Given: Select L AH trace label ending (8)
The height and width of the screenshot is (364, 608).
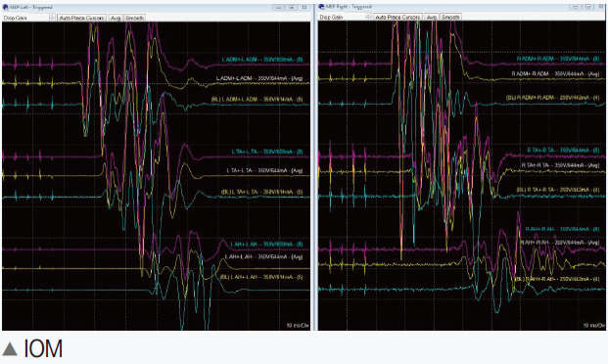Looking at the screenshot, I should click(266, 245).
